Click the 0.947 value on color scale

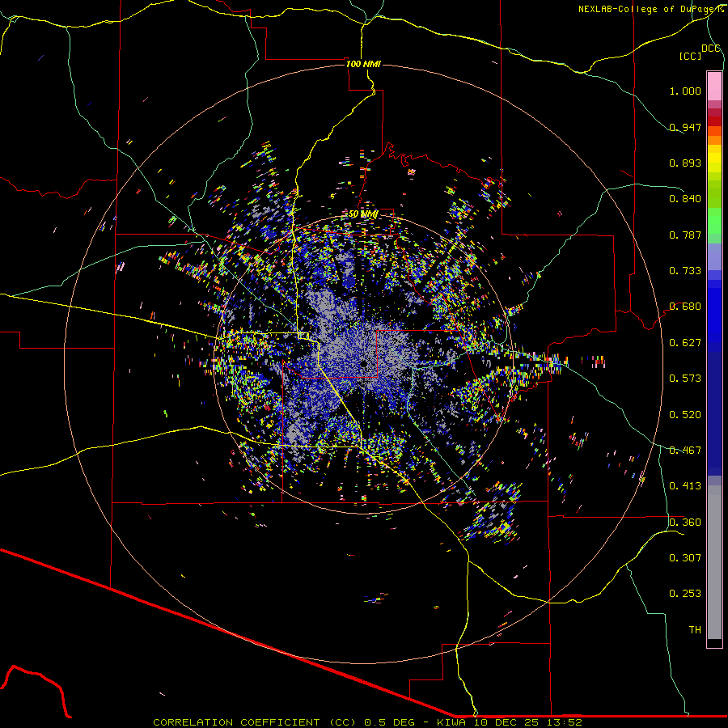(685, 127)
